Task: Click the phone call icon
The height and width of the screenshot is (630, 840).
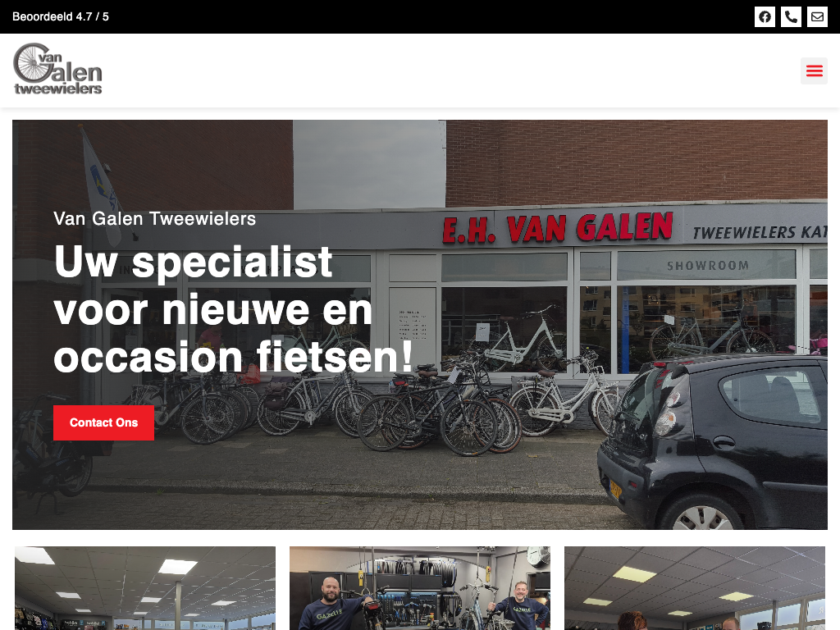Action: coord(791,16)
